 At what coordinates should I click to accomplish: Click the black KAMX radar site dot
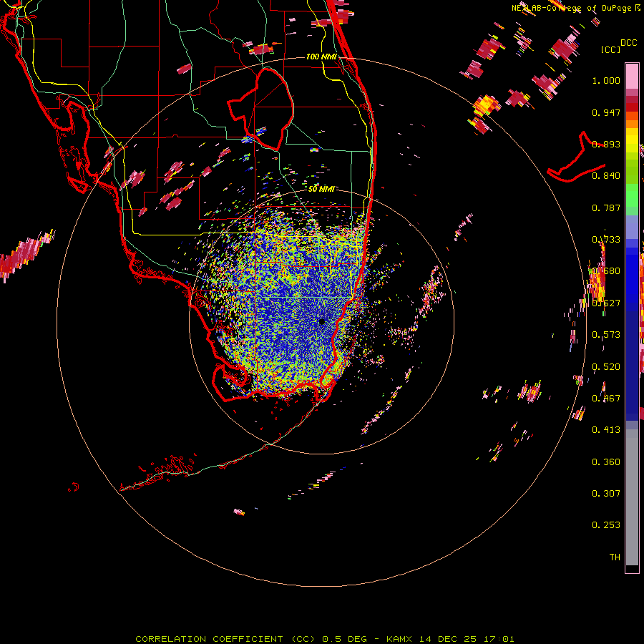[322, 322]
